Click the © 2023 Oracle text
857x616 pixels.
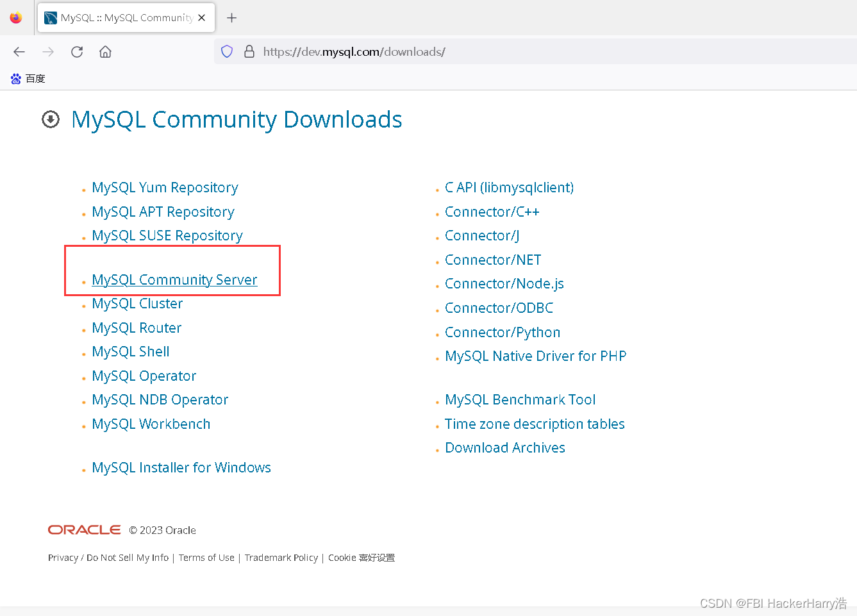click(163, 530)
